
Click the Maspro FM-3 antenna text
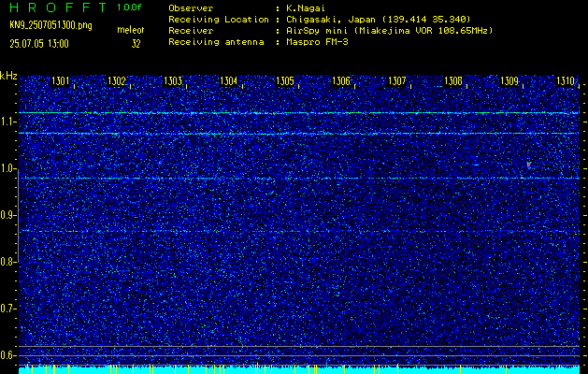coord(317,42)
